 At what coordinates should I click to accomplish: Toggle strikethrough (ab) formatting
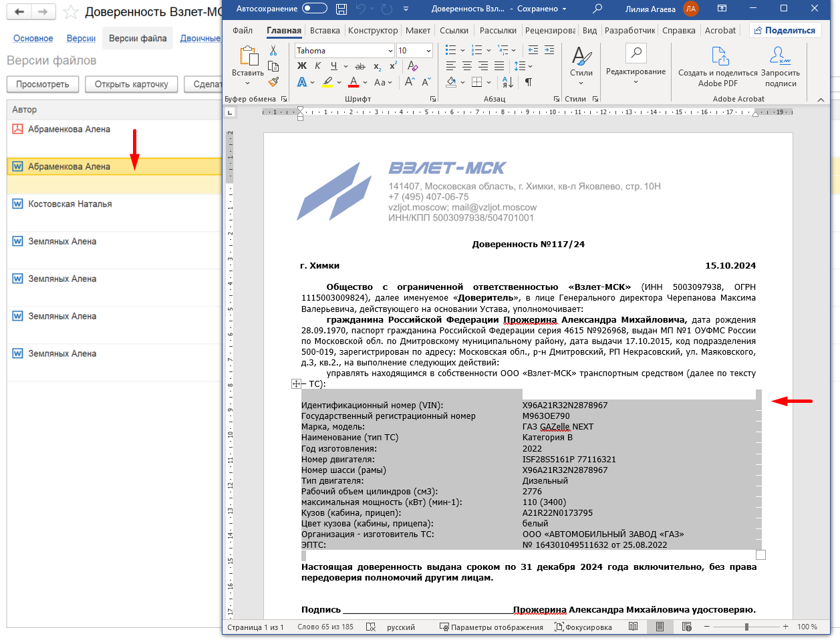(x=360, y=66)
